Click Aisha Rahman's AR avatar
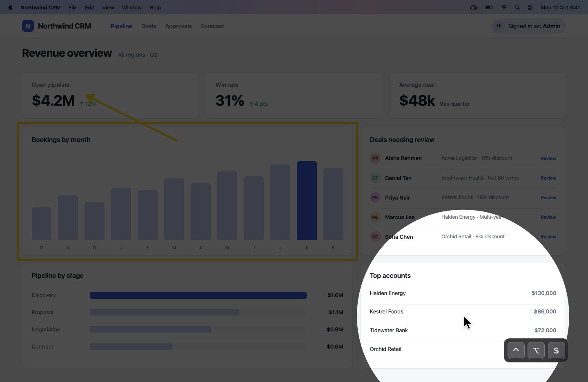Viewport: 588px width, 382px height. 375,158
